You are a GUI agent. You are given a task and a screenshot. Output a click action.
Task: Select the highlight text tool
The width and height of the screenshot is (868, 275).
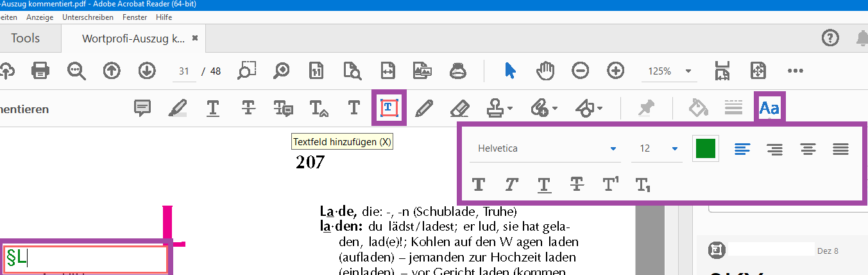[177, 109]
